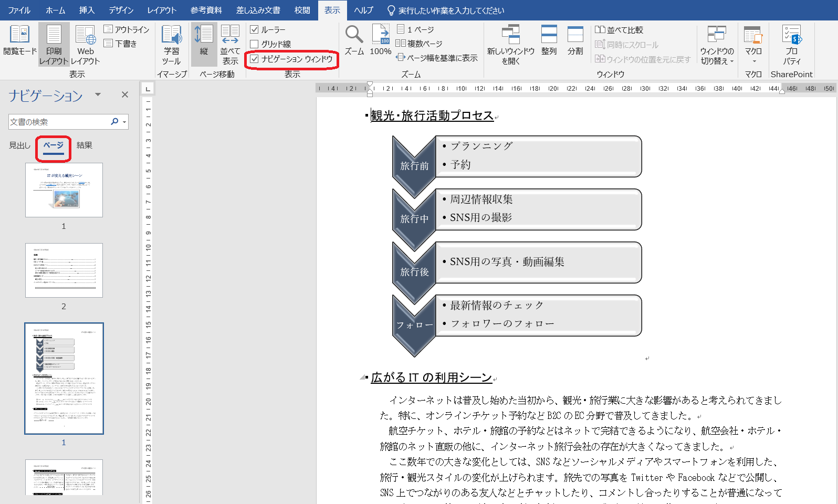Select page 2 thumbnail in navigation
Image resolution: width=838 pixels, height=504 pixels.
tap(64, 270)
